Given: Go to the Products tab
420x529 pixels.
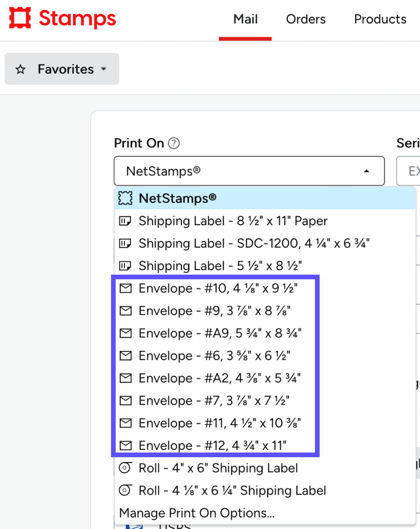Looking at the screenshot, I should click(380, 19).
